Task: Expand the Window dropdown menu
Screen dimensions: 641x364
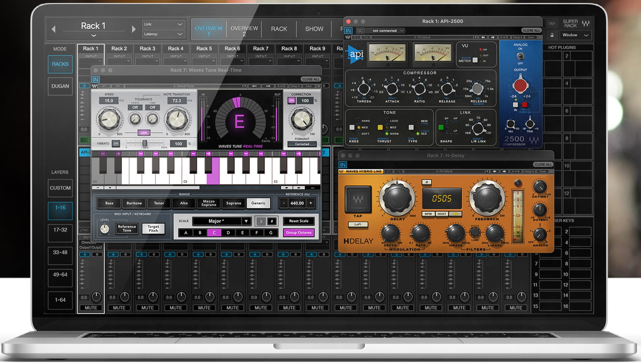Action: click(x=575, y=35)
